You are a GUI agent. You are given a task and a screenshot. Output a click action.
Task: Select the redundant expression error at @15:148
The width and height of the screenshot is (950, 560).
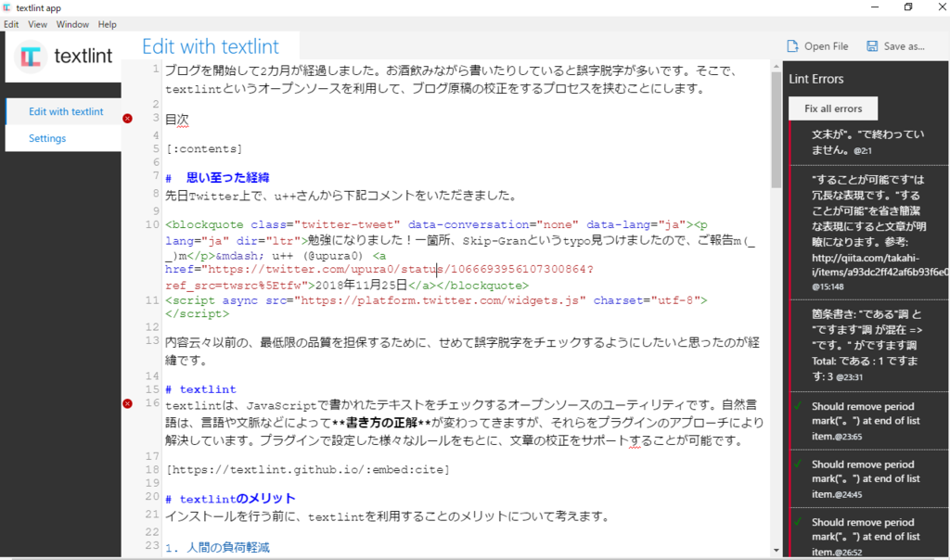pos(868,233)
